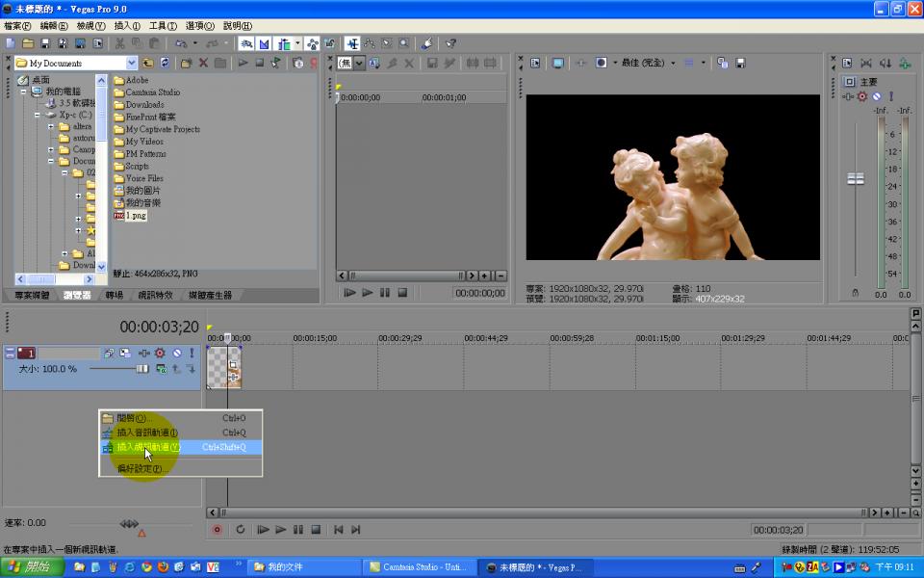The width and height of the screenshot is (924, 578).
Task: Click the refresh icon in explorer toolbar
Action: (x=165, y=64)
